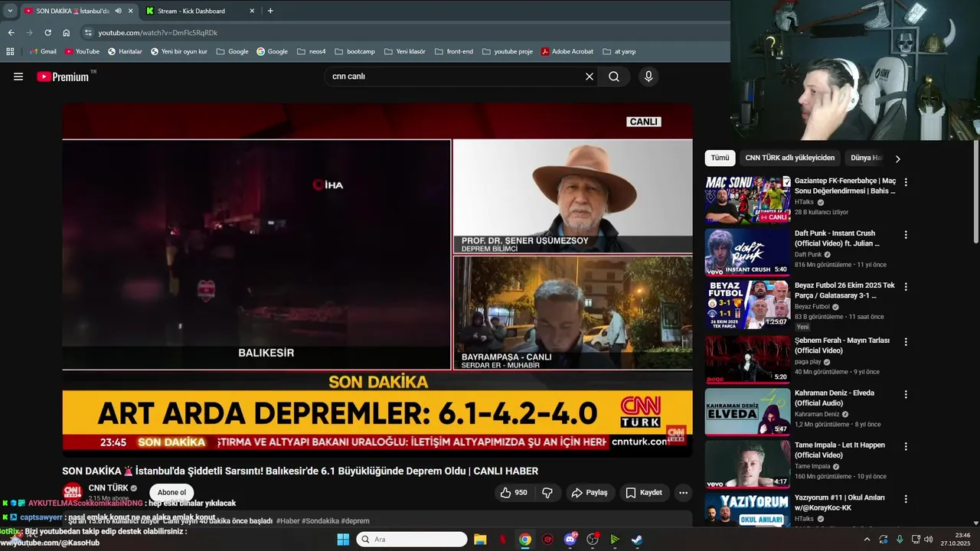Start voice search with the microphone
The image size is (980, 551).
point(648,77)
